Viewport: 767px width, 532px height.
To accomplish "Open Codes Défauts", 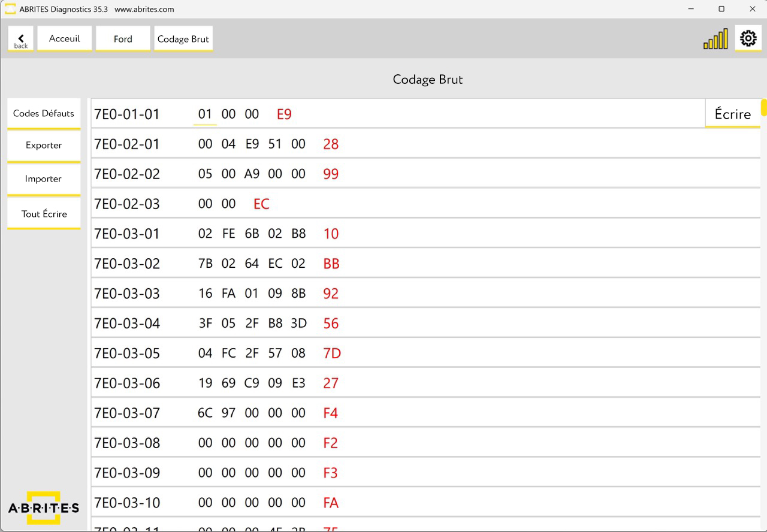I will click(44, 113).
